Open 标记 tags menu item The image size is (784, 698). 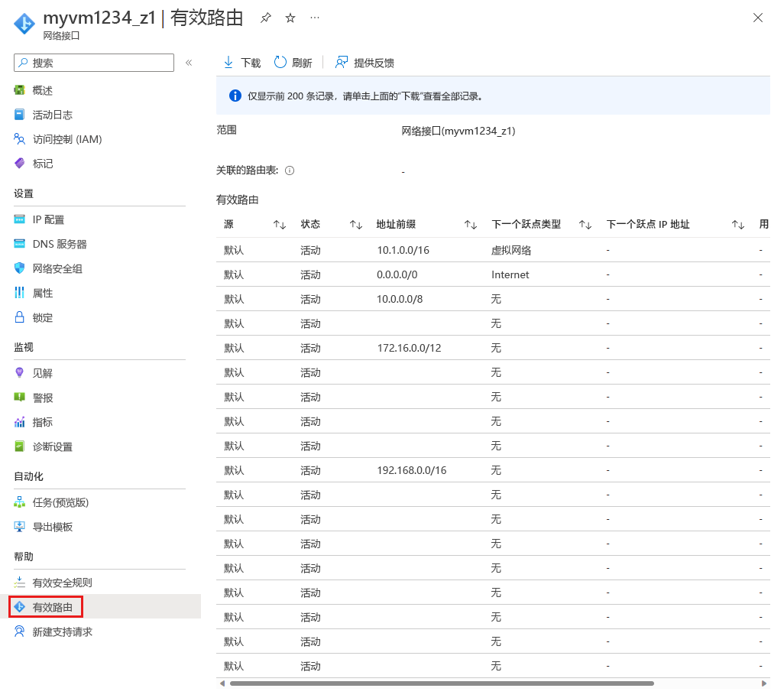43,164
